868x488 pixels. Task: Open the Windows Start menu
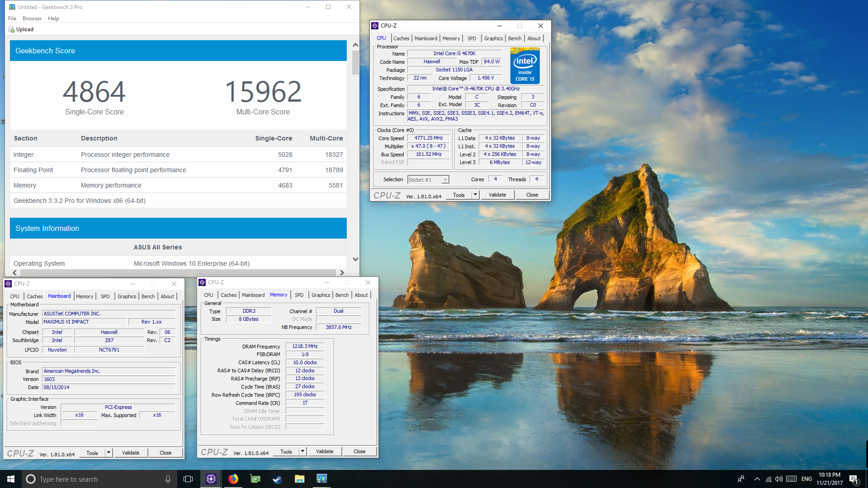pos(11,479)
